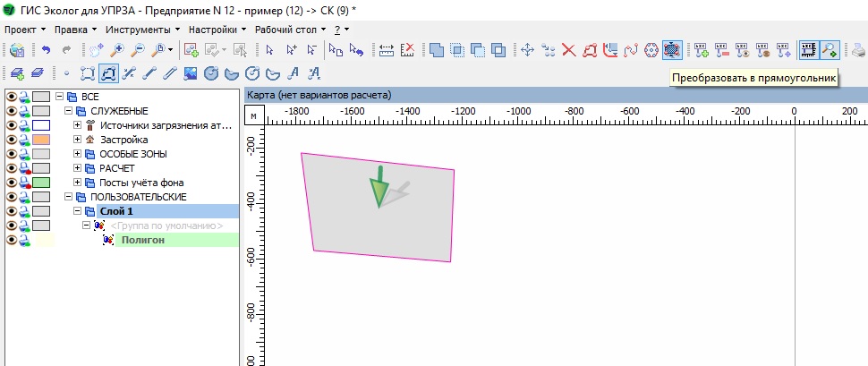The image size is (868, 366).
Task: Select the text tool (letter A)
Action: [294, 72]
